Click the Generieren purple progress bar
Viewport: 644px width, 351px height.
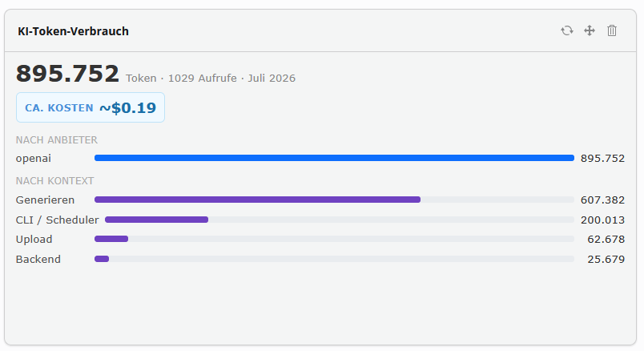[334, 200]
